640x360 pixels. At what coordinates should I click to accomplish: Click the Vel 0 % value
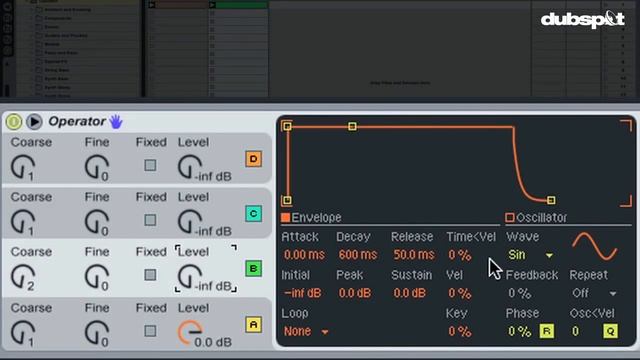pos(460,293)
